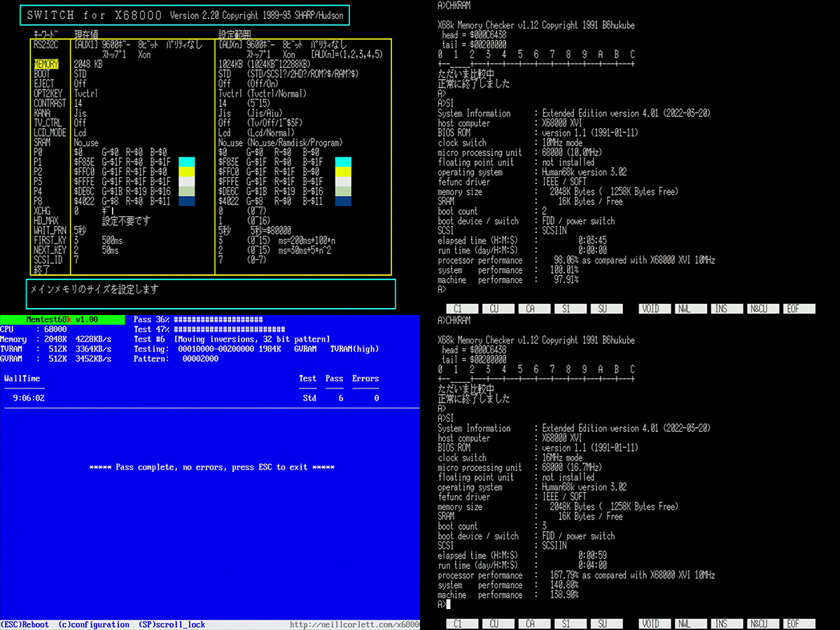This screenshot has height=630, width=840.
Task: Select the KANA keyword entry
Action: click(42, 113)
